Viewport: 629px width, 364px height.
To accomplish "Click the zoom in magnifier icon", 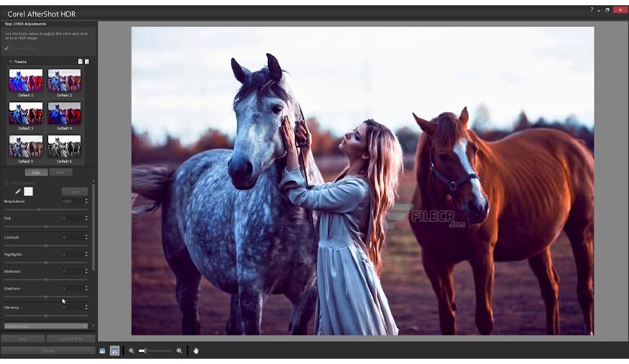I will [179, 350].
